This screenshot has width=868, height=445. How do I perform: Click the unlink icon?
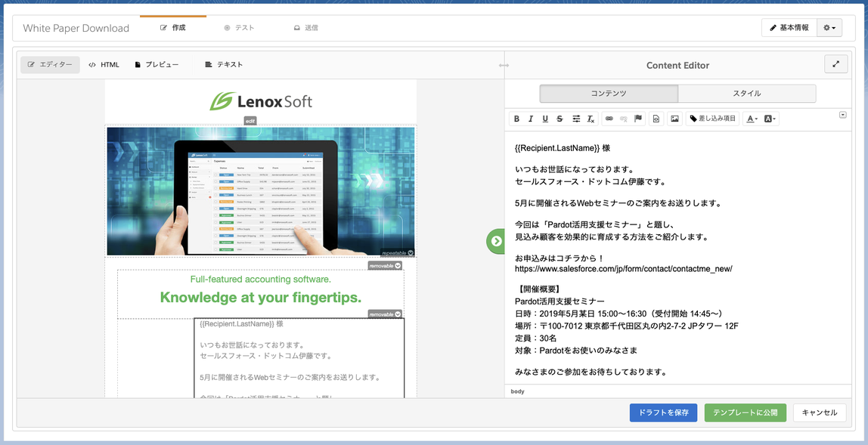(623, 119)
